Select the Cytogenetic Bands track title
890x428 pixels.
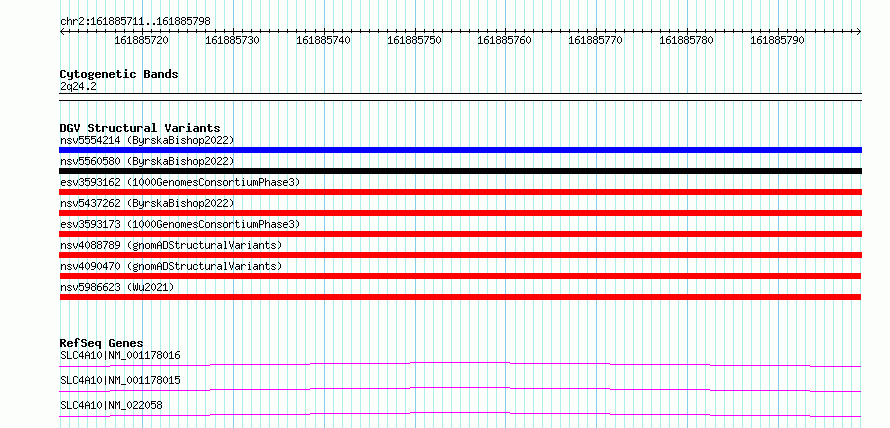119,74
